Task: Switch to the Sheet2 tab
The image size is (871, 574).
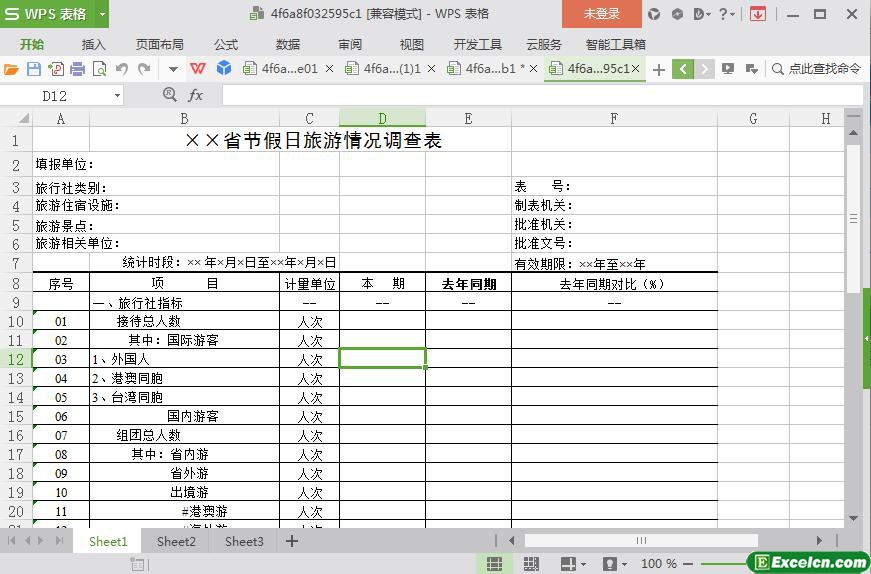Action: pos(176,541)
